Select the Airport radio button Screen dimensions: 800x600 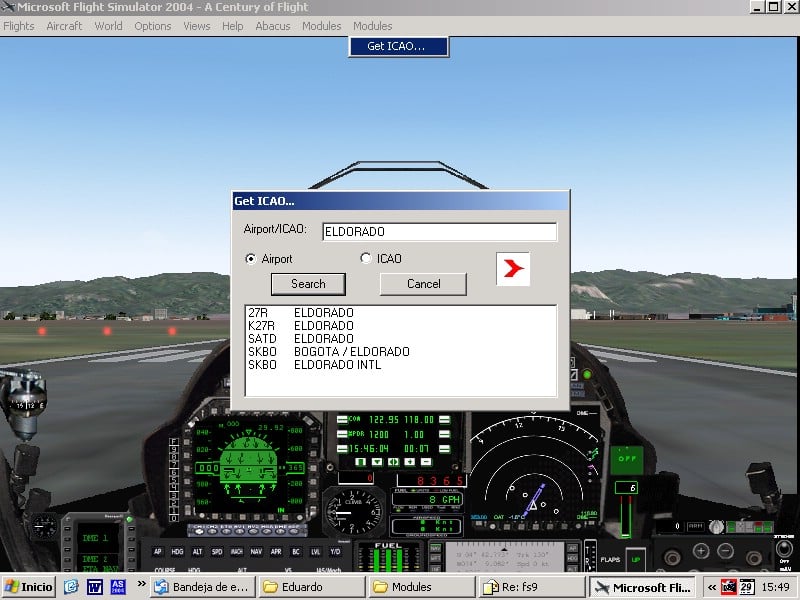tap(251, 259)
